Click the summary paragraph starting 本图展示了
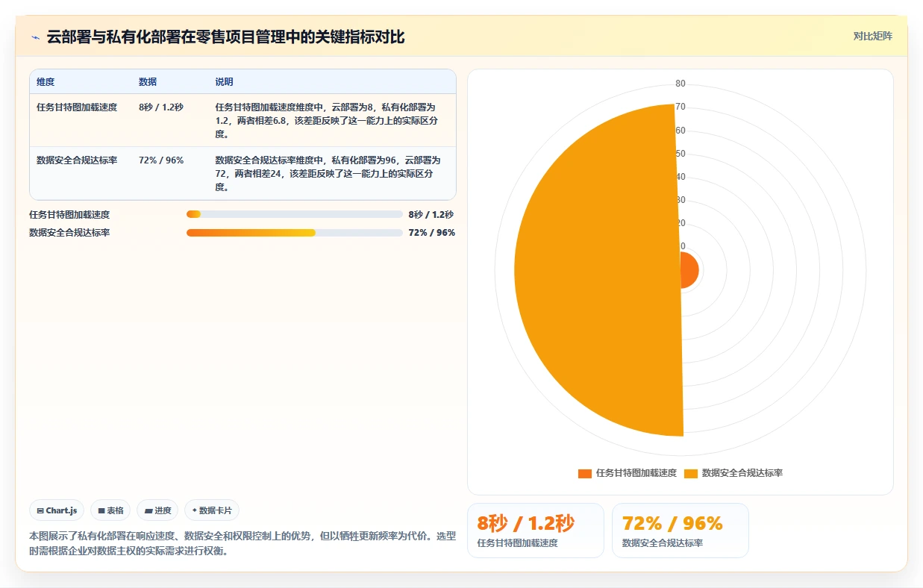The height and width of the screenshot is (588, 923). tap(243, 544)
